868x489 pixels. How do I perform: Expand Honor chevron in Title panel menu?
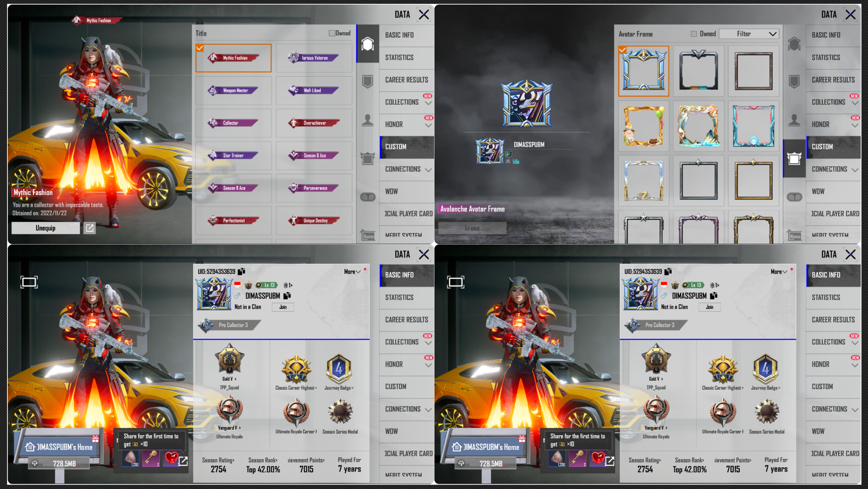(428, 125)
